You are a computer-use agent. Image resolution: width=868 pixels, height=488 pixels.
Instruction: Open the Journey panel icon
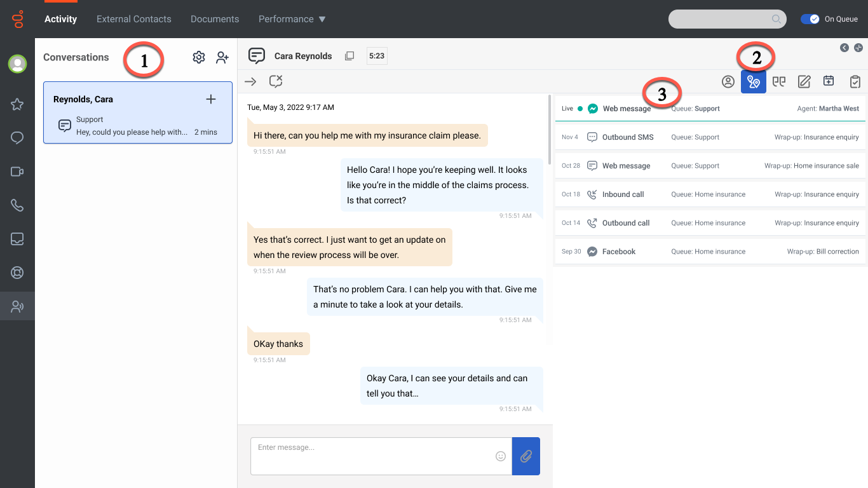pyautogui.click(x=754, y=81)
